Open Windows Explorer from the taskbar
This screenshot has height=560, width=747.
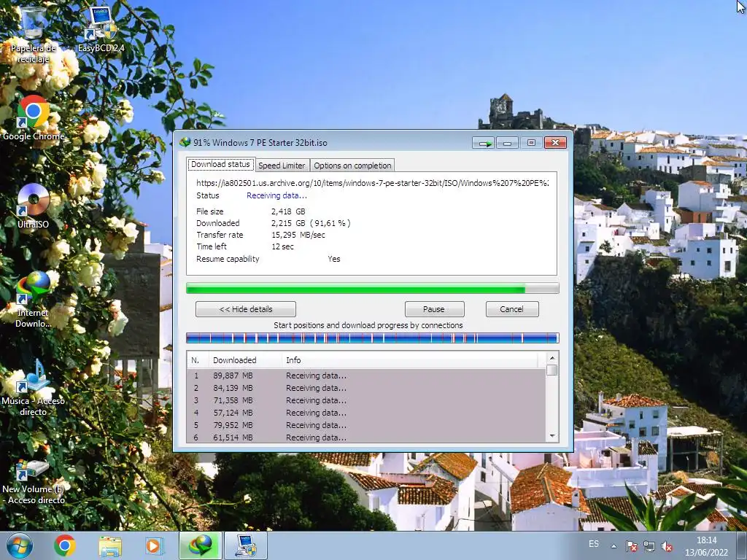(110, 545)
